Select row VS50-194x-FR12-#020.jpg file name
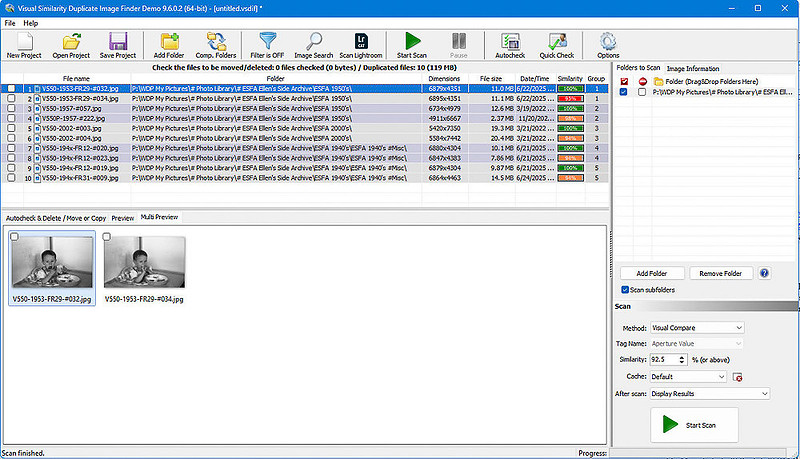The height and width of the screenshot is (459, 800). point(80,148)
